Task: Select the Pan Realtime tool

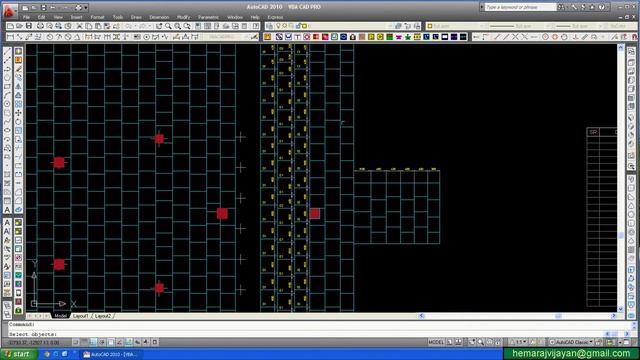Action: pos(159,26)
